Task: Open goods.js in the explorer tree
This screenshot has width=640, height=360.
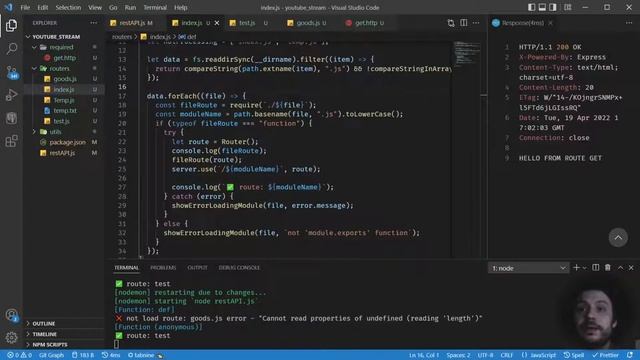Action: [64, 79]
